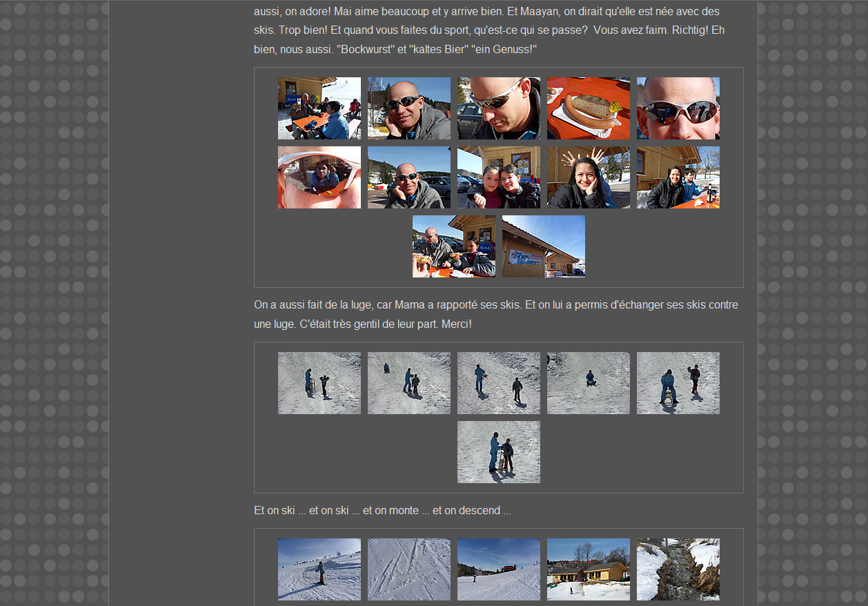Open photo of two smiling children together
This screenshot has width=868, height=606.
point(498,177)
